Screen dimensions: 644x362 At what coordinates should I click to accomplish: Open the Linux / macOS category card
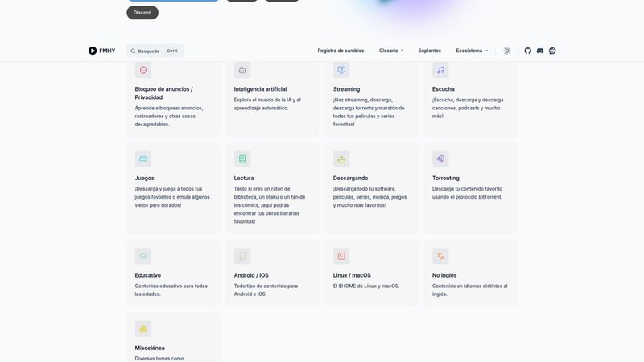click(x=371, y=274)
